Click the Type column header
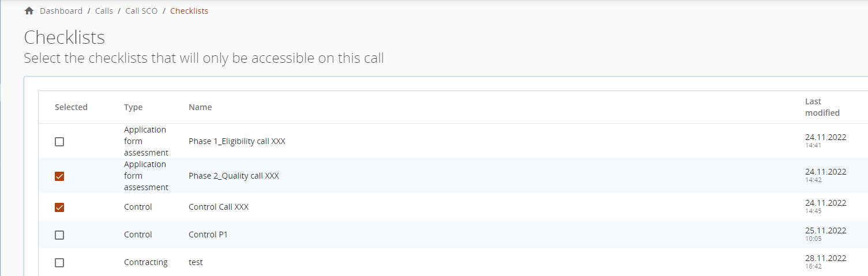The height and width of the screenshot is (276, 868). click(x=133, y=107)
